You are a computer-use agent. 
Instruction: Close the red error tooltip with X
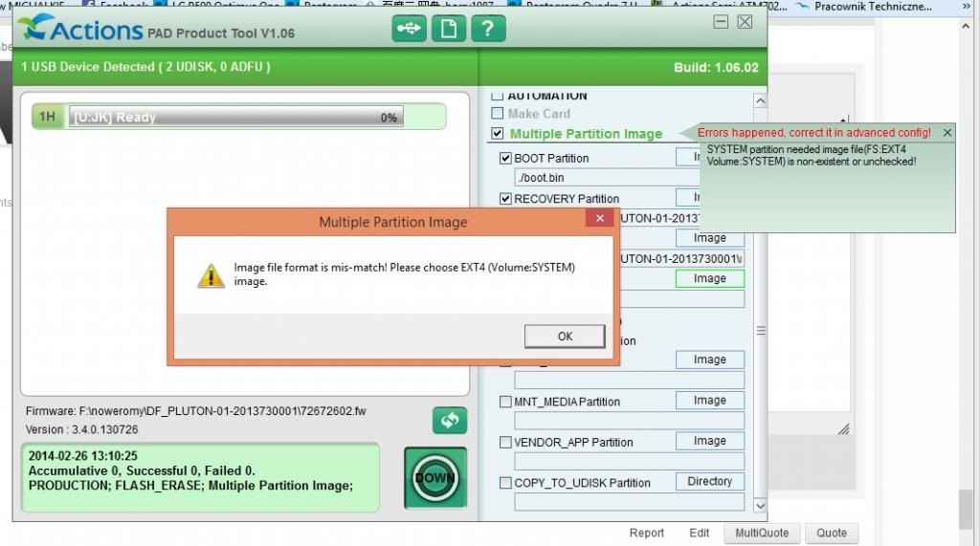(947, 133)
